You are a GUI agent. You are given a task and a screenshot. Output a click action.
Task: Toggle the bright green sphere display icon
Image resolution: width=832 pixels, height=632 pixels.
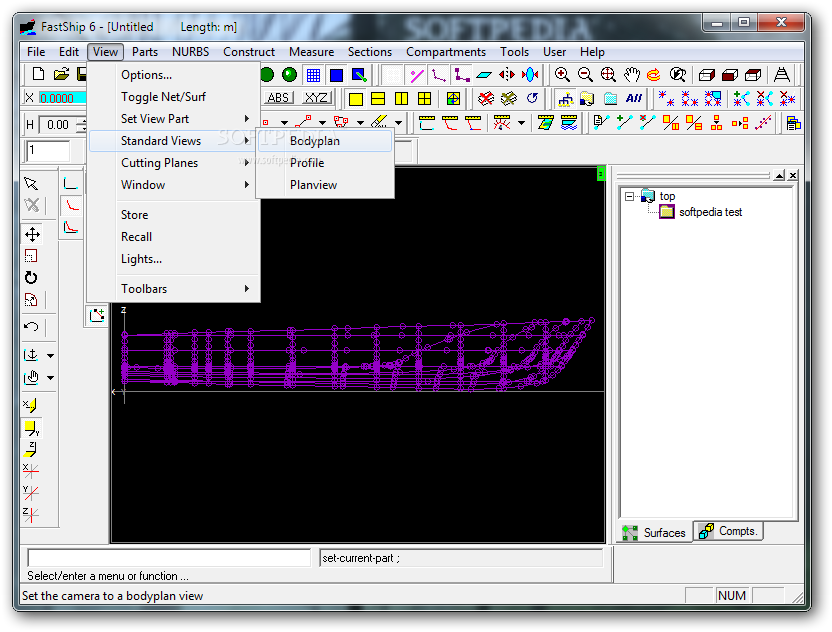(289, 75)
